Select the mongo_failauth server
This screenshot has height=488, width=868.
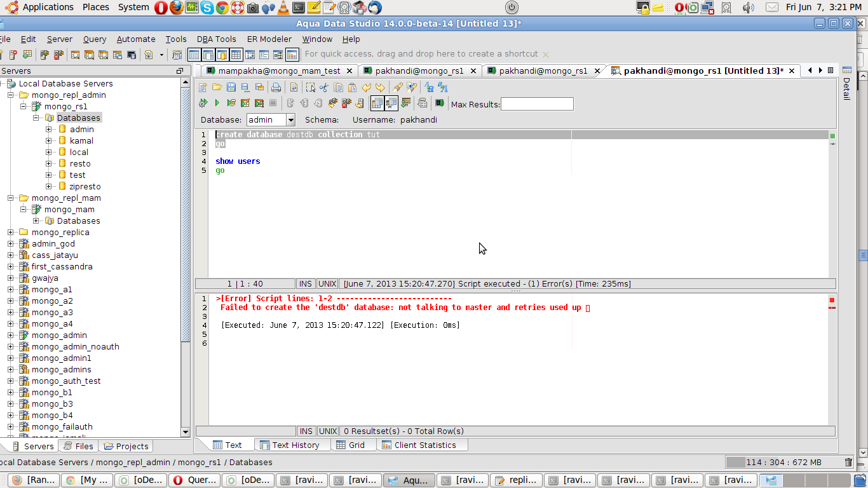tap(62, 427)
